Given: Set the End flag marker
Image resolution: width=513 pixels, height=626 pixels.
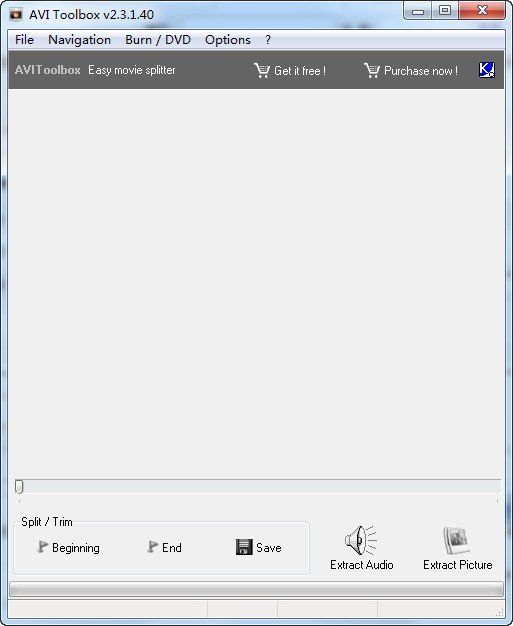Looking at the screenshot, I should pyautogui.click(x=164, y=547).
